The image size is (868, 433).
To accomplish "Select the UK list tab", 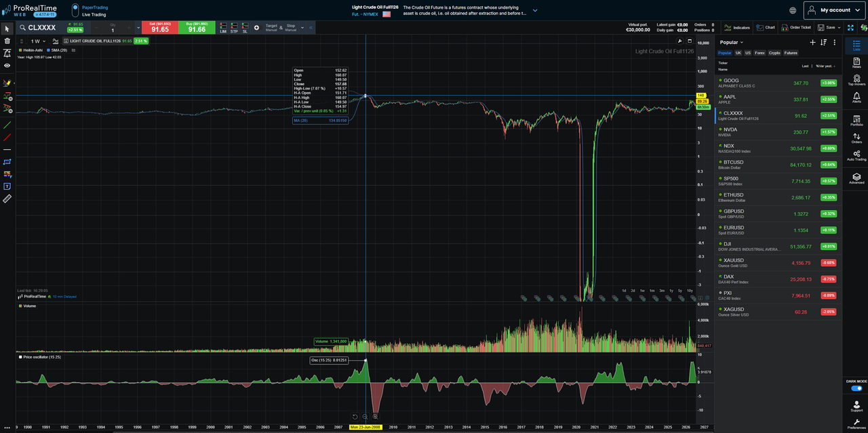I will (738, 53).
